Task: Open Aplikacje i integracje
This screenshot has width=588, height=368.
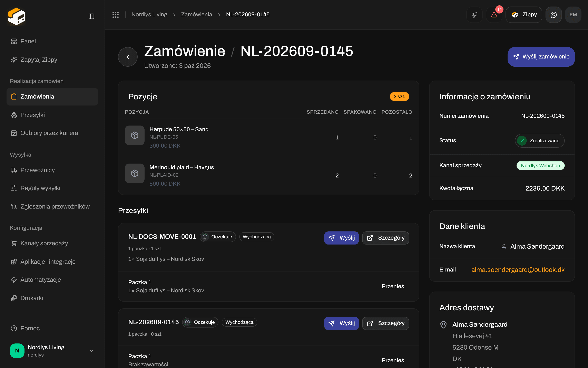Action: [x=52, y=262]
